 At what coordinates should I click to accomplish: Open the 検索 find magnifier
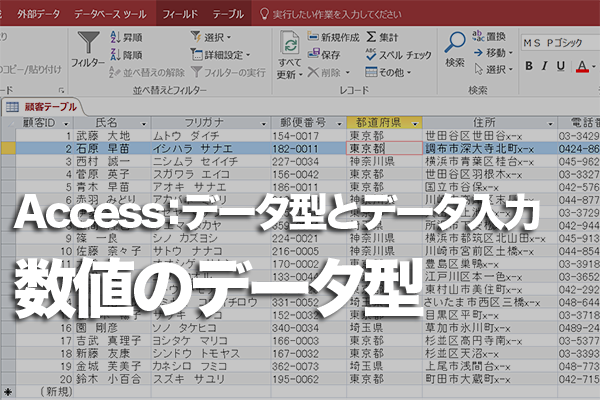click(455, 49)
